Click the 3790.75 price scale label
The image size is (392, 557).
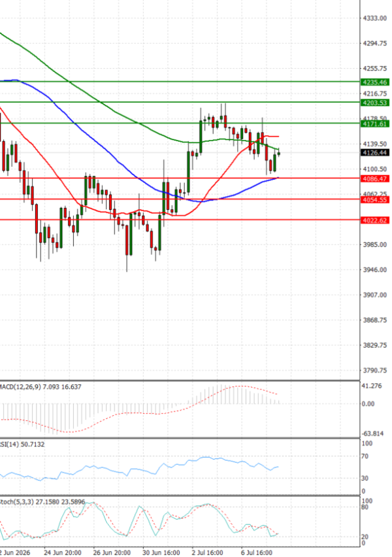(x=375, y=371)
